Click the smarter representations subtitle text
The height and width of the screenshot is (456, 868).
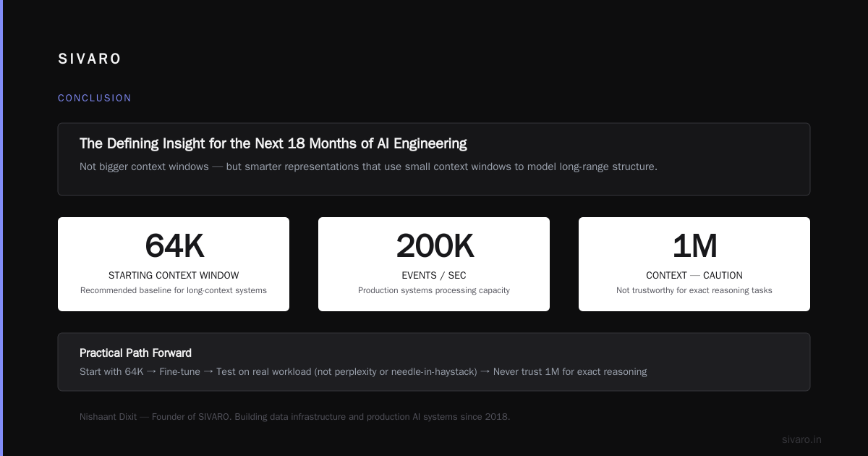pyautogui.click(x=368, y=166)
